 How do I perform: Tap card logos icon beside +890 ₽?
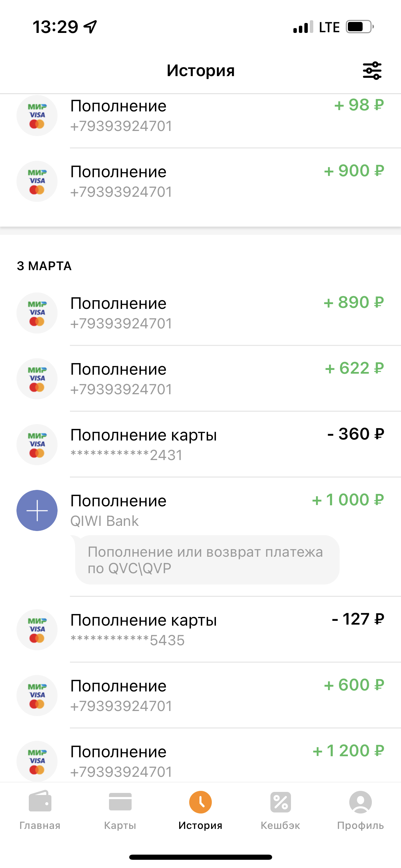[x=37, y=313]
